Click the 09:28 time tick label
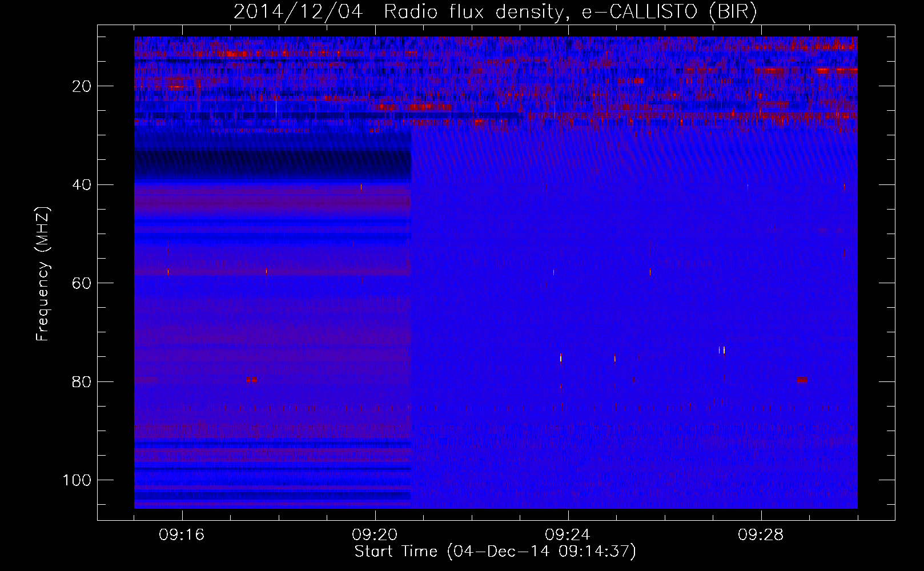The width and height of the screenshot is (924, 571). (761, 535)
